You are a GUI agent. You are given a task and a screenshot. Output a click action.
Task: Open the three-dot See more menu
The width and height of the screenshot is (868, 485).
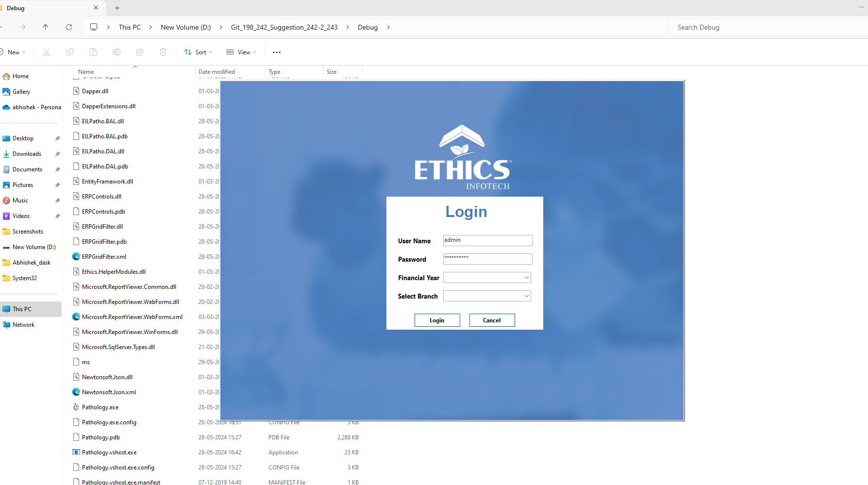pyautogui.click(x=277, y=52)
